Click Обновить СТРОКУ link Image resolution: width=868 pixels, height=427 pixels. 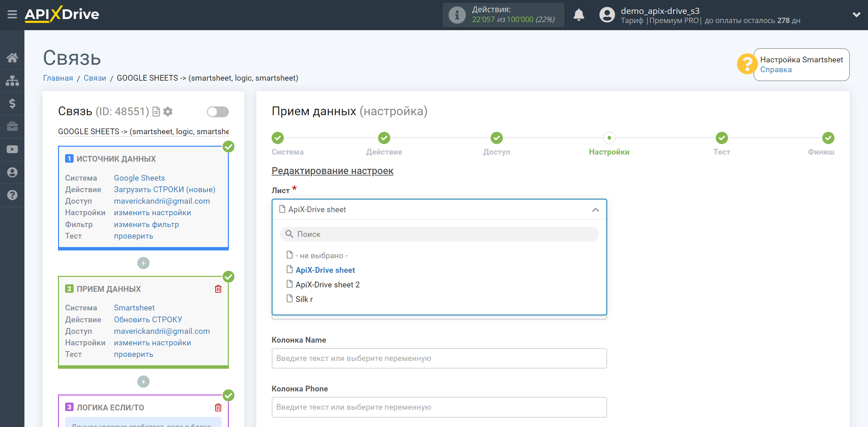148,320
